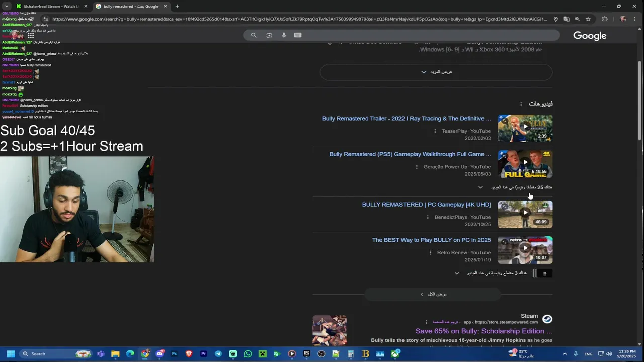644x362 pixels.
Task: Open Telegram from the taskbar
Action: pyautogui.click(x=218, y=354)
